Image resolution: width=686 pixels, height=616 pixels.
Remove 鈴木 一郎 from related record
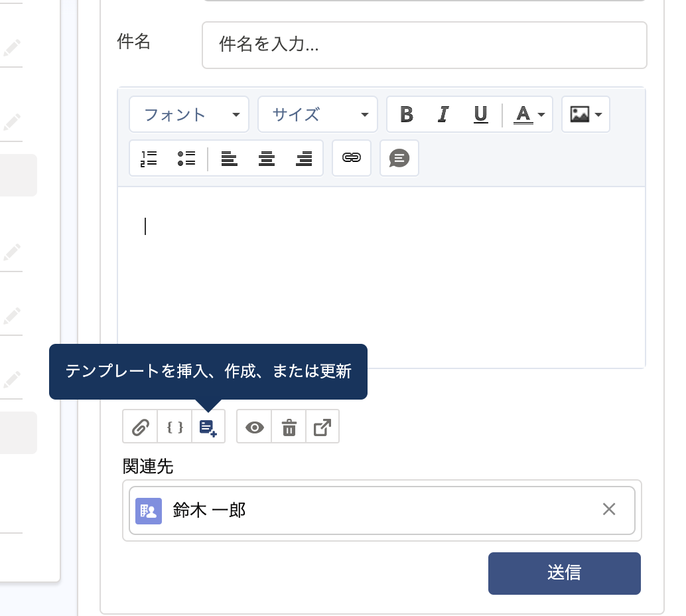(609, 509)
